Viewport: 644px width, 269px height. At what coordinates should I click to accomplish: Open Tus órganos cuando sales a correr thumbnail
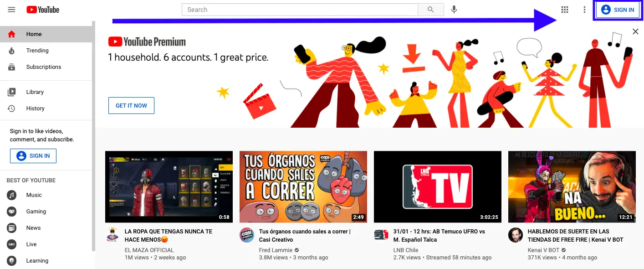coord(303,186)
